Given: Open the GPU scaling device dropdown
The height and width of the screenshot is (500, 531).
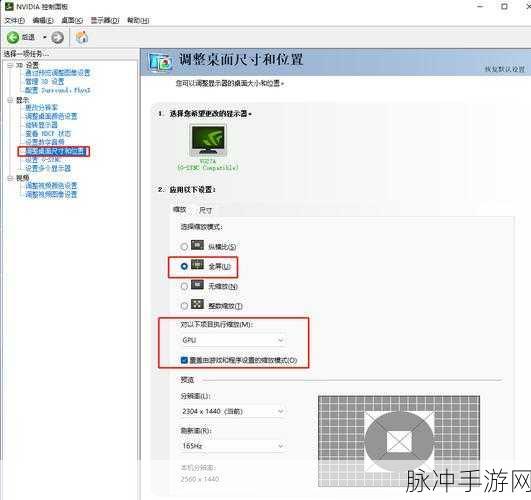Looking at the screenshot, I should (x=233, y=340).
